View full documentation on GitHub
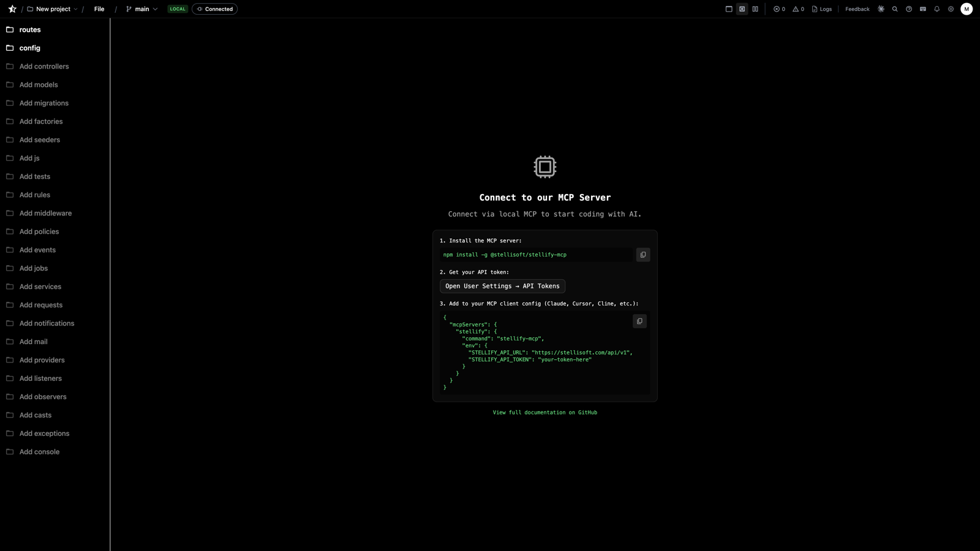Screen dimensions: 980x551 click(545, 412)
